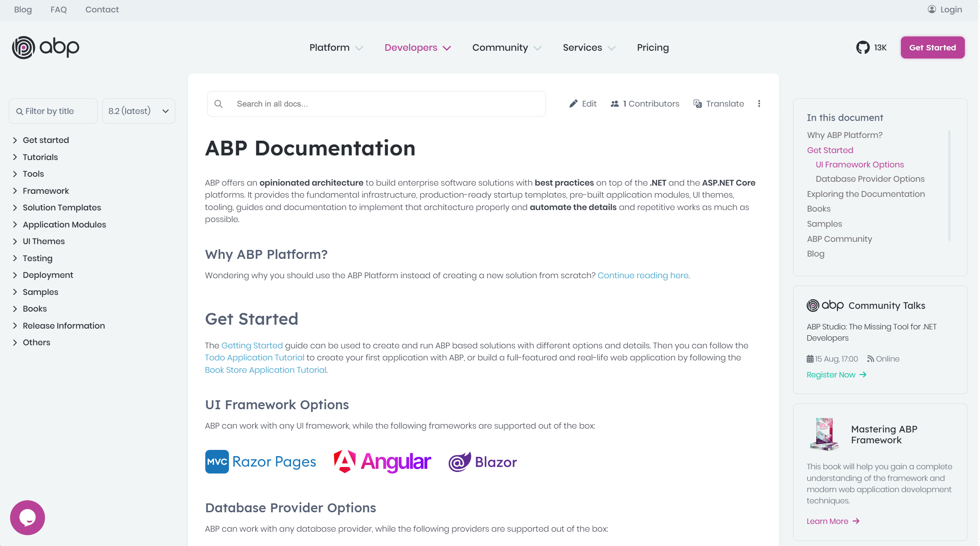Select the Blazor framework logo

482,462
